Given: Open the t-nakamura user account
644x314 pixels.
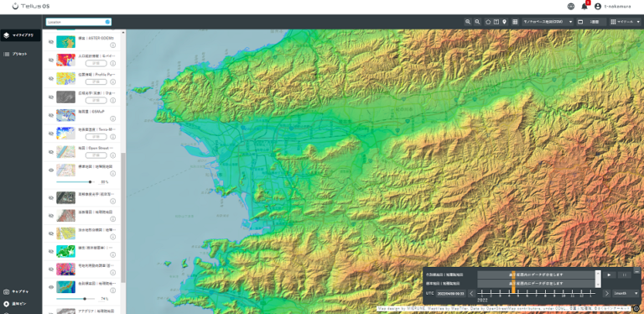Looking at the screenshot, I should point(613,7).
